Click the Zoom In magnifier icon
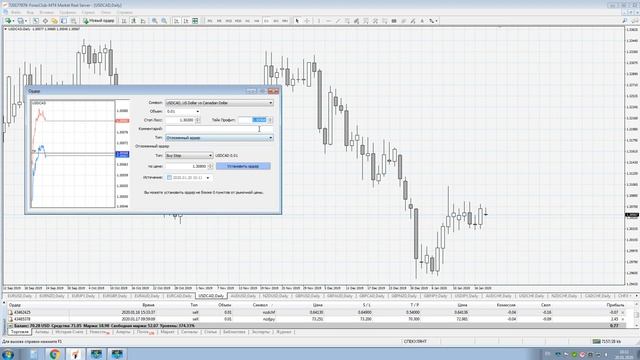Viewport: 640px width, 360px height. tap(155, 21)
